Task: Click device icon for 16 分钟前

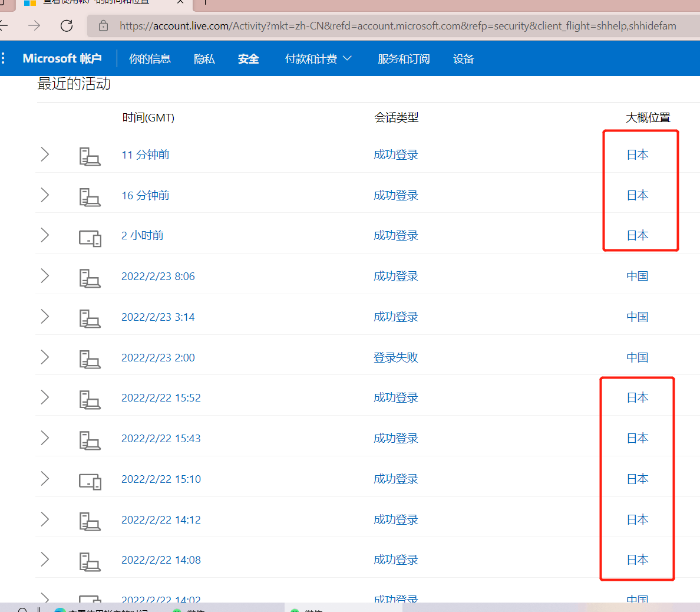Action: 90,198
